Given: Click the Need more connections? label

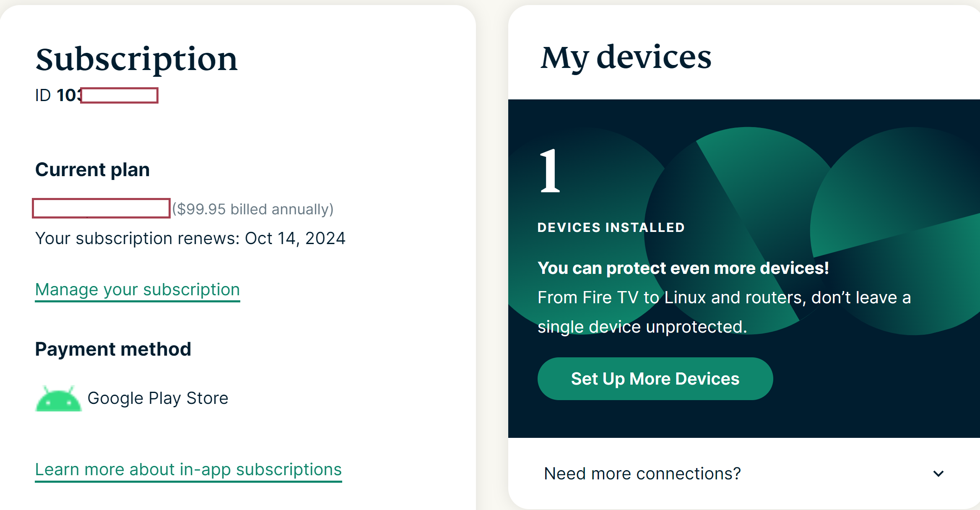Looking at the screenshot, I should click(x=642, y=474).
